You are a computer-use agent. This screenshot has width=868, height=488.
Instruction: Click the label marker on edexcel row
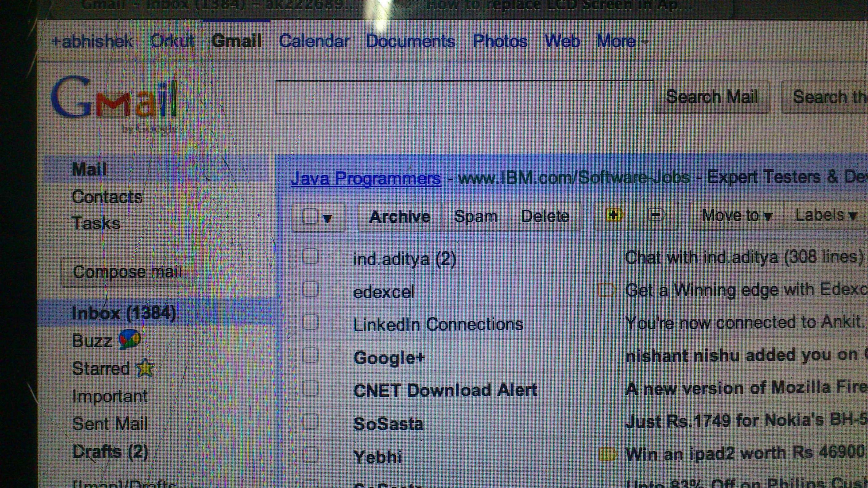click(606, 290)
